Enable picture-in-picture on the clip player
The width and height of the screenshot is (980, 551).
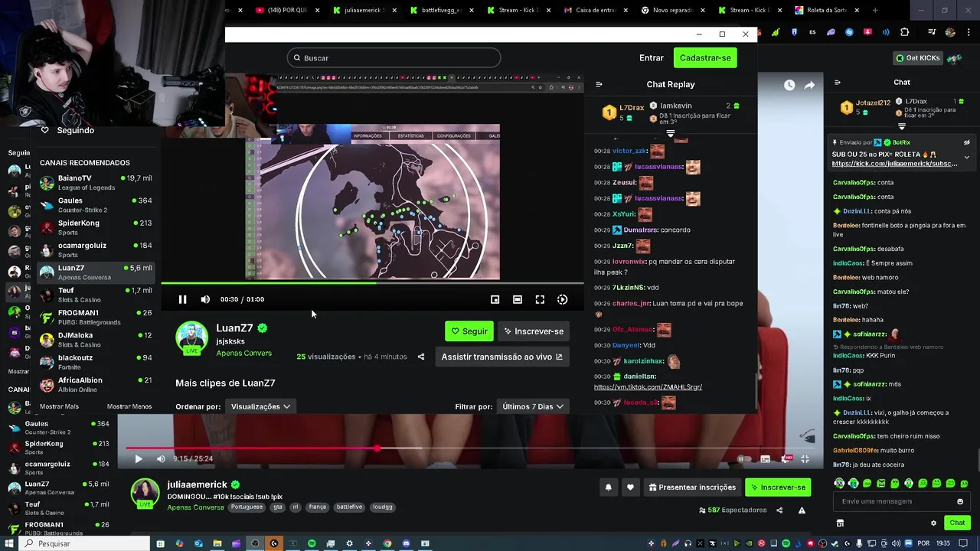pyautogui.click(x=495, y=299)
